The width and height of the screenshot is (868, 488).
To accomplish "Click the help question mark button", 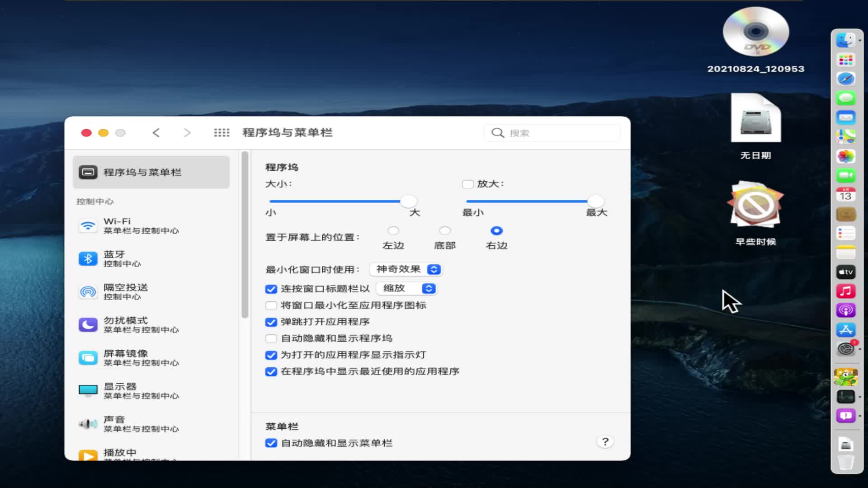I will (x=605, y=442).
